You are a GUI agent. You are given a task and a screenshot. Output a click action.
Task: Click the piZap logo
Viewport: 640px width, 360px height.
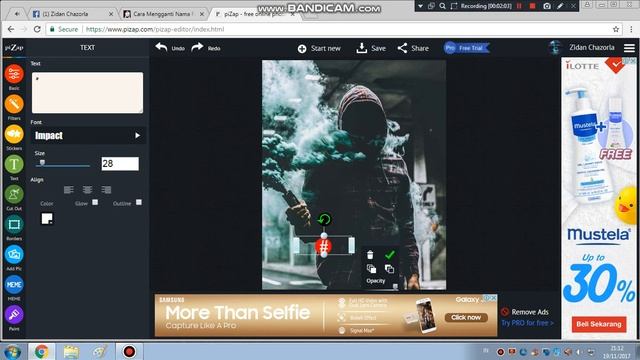[14, 48]
